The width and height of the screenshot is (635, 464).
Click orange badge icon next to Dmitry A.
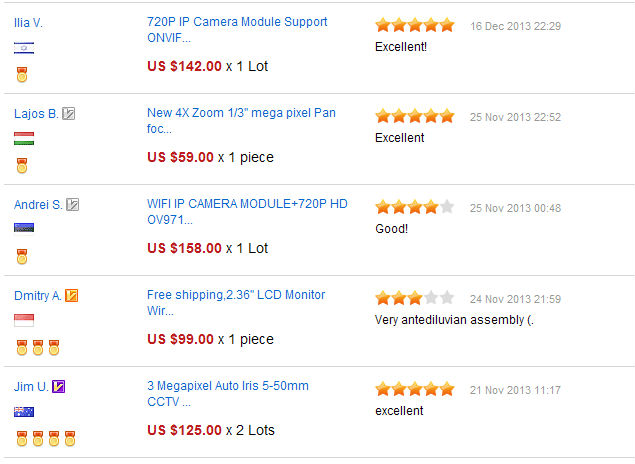[72, 296]
